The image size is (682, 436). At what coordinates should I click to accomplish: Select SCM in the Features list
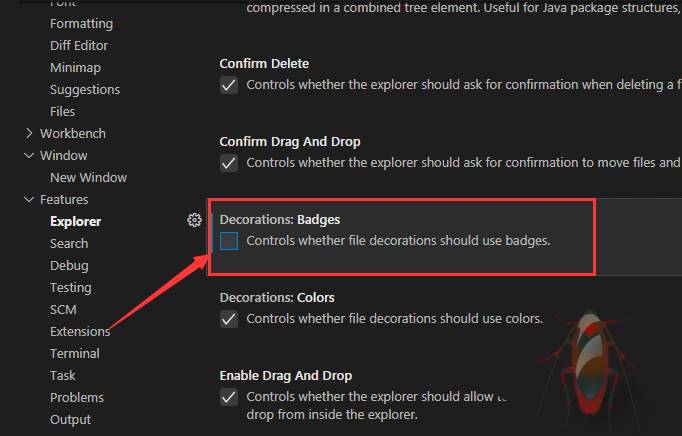[x=63, y=309]
